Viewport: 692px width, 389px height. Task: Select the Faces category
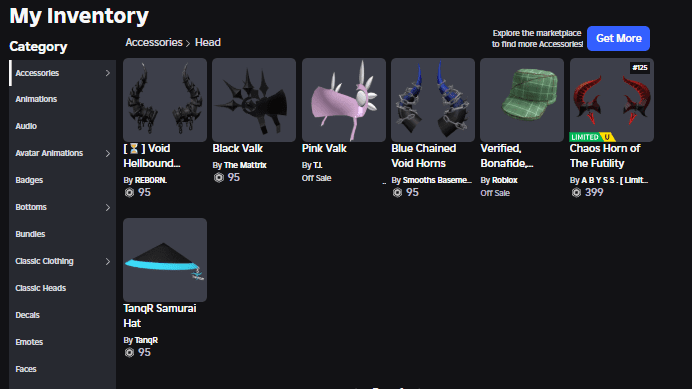click(63, 369)
